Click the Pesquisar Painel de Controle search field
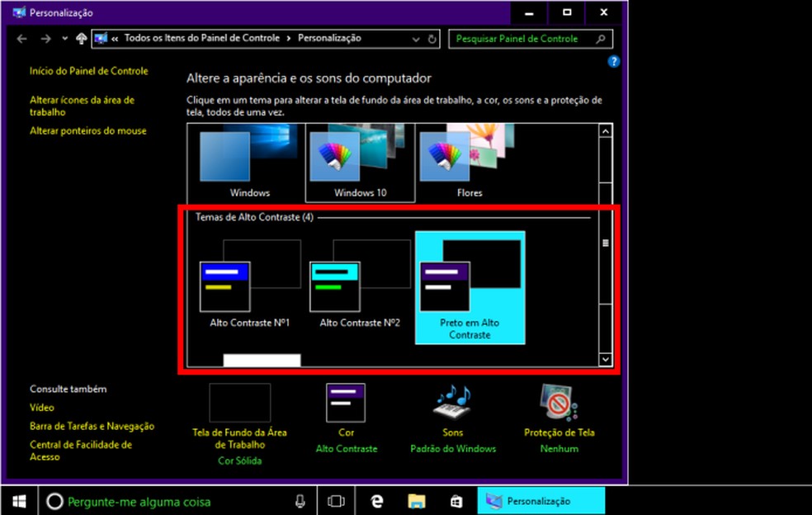Viewport: 812px width, 515px height. (531, 39)
